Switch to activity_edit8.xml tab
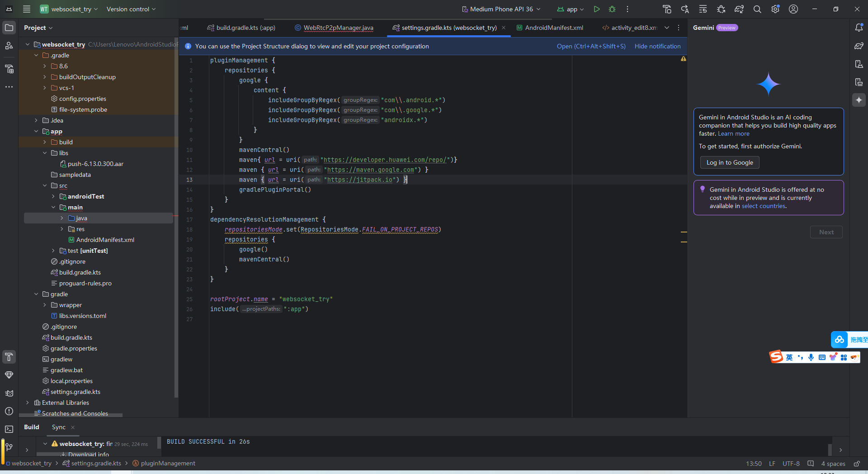868x474 pixels. coord(630,28)
